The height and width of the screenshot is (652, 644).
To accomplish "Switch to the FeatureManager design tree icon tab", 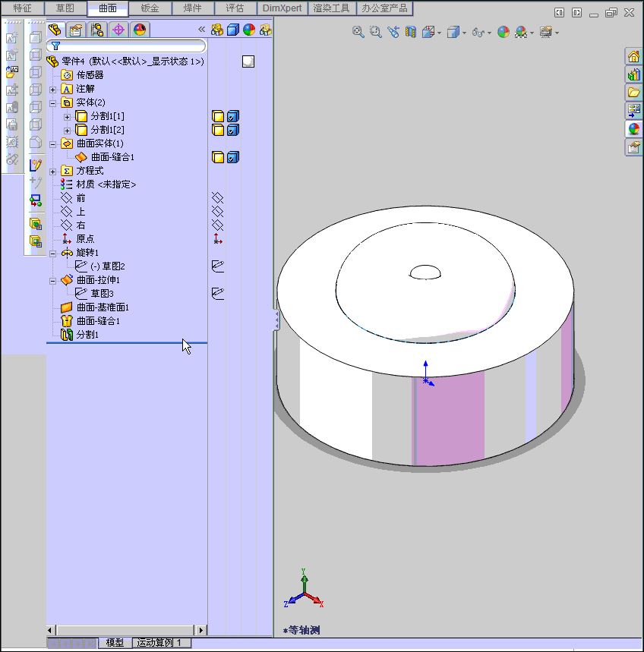I will [55, 30].
